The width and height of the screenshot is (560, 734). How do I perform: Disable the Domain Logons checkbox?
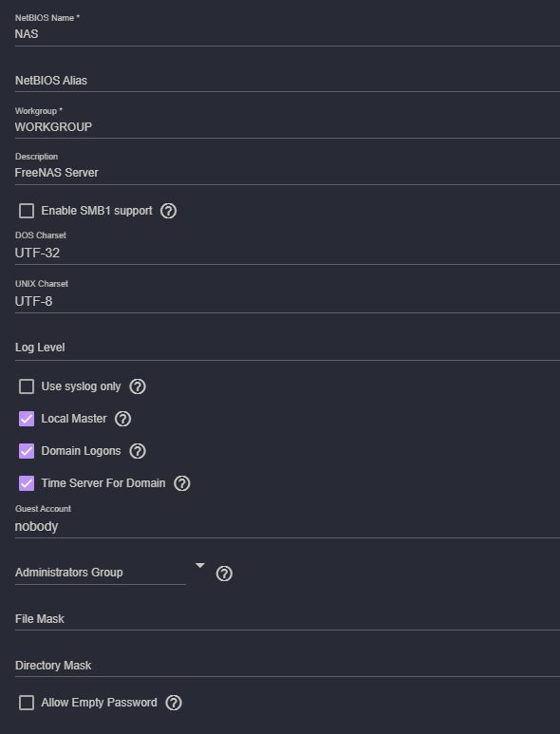point(27,451)
